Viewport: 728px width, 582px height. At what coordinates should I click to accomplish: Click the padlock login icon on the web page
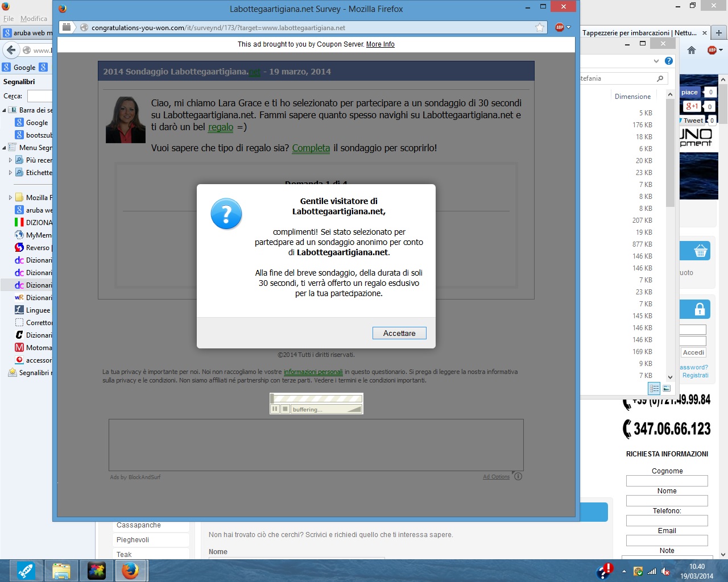[x=700, y=310]
